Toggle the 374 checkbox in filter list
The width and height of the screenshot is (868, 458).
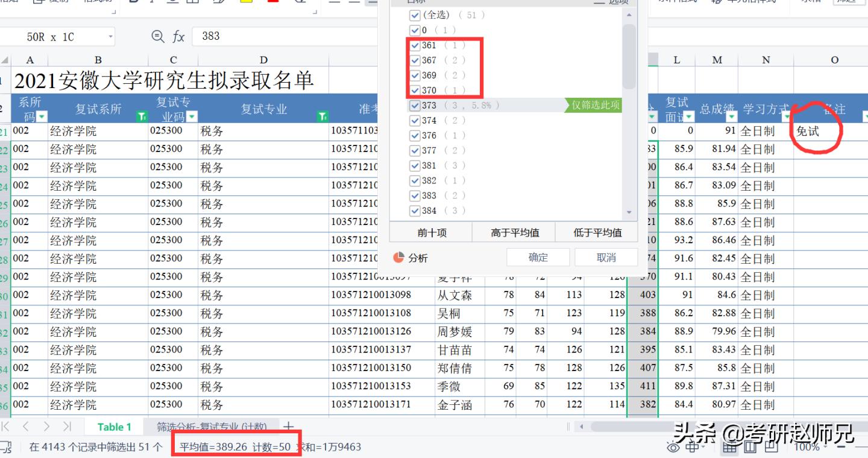415,121
